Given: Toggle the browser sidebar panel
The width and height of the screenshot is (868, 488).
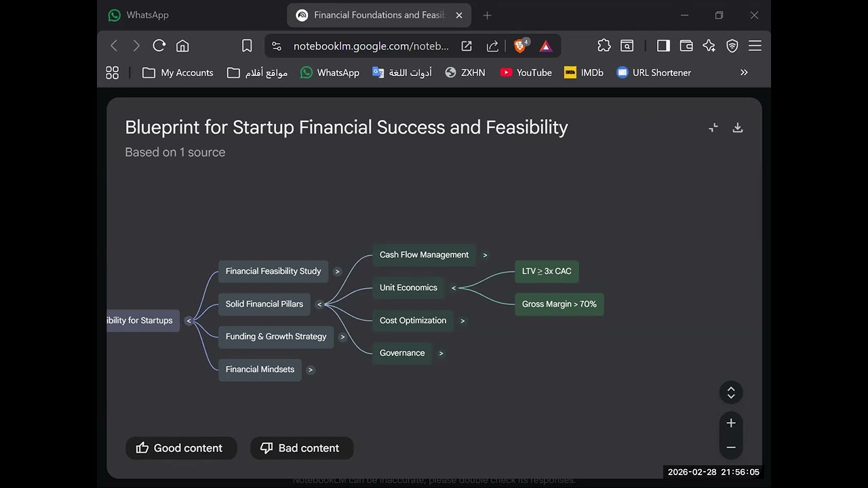Looking at the screenshot, I should pyautogui.click(x=663, y=45).
